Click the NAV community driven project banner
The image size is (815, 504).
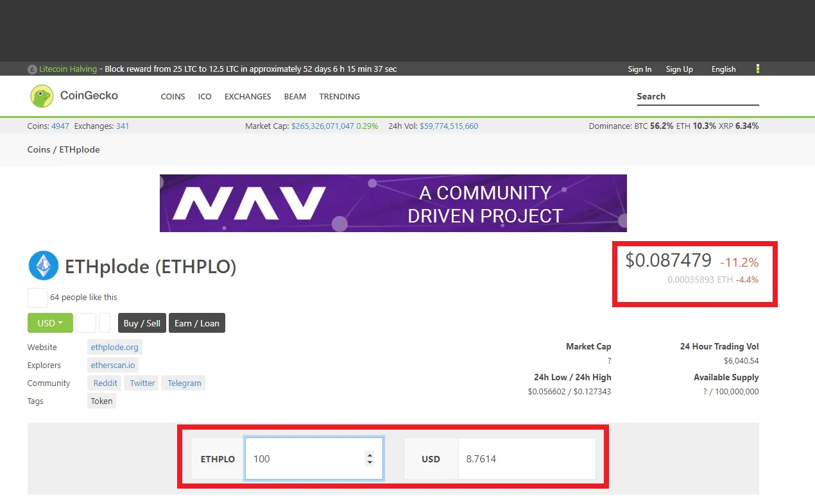click(393, 203)
